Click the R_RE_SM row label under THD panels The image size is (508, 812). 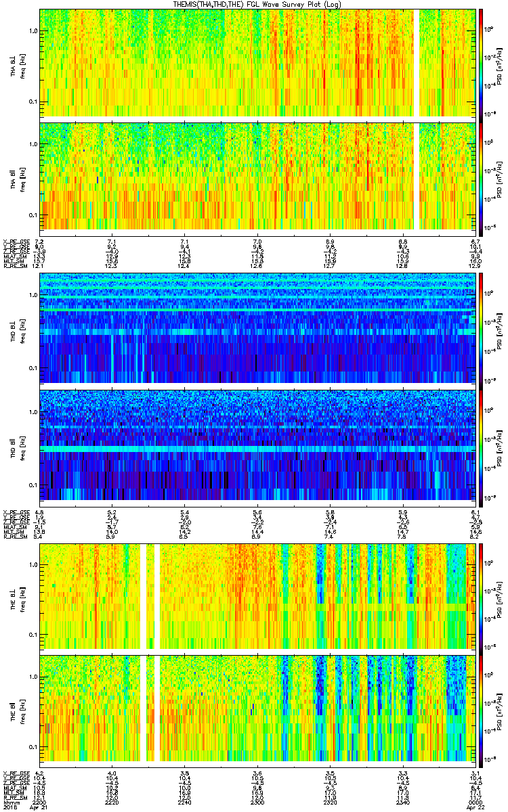[x=14, y=535]
